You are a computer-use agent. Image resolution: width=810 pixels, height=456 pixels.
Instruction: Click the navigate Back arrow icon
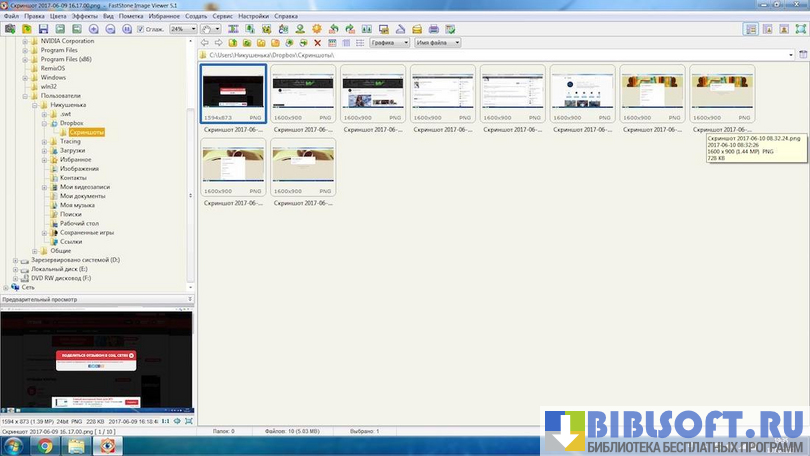(x=205, y=43)
